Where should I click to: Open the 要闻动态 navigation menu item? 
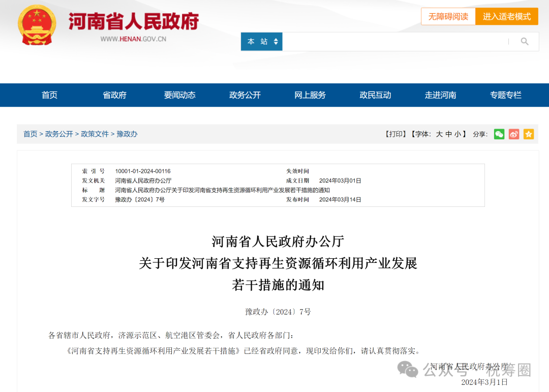click(179, 95)
